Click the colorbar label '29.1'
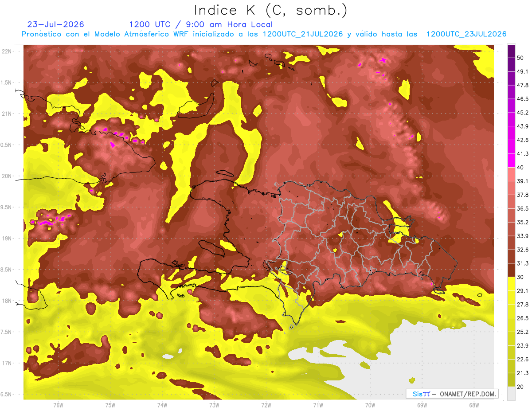This screenshot has width=532, height=411. pyautogui.click(x=523, y=291)
